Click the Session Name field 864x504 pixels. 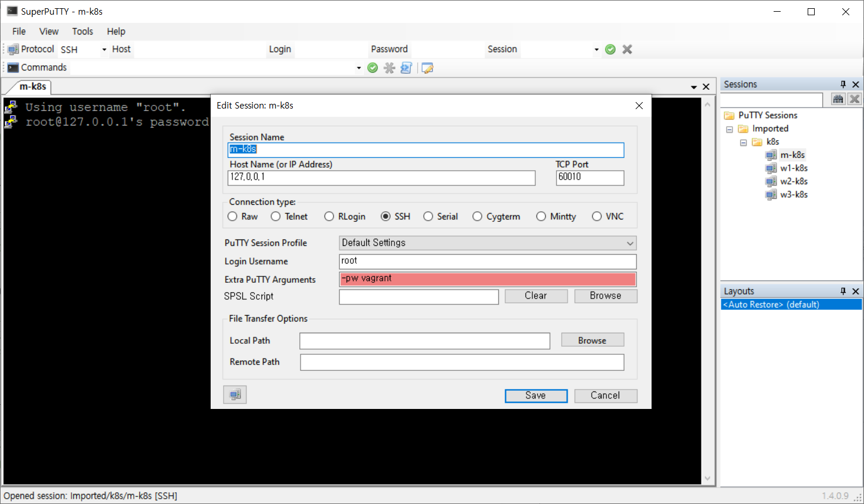click(x=426, y=150)
